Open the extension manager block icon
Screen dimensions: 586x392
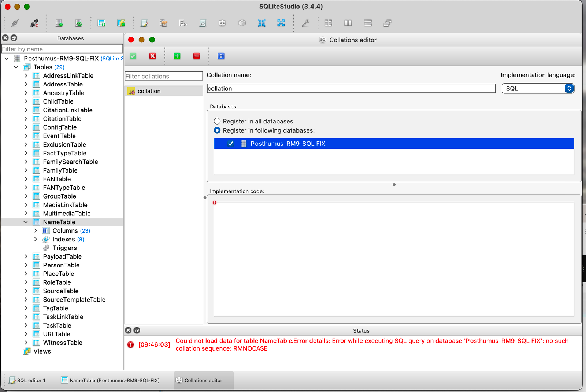click(x=242, y=23)
